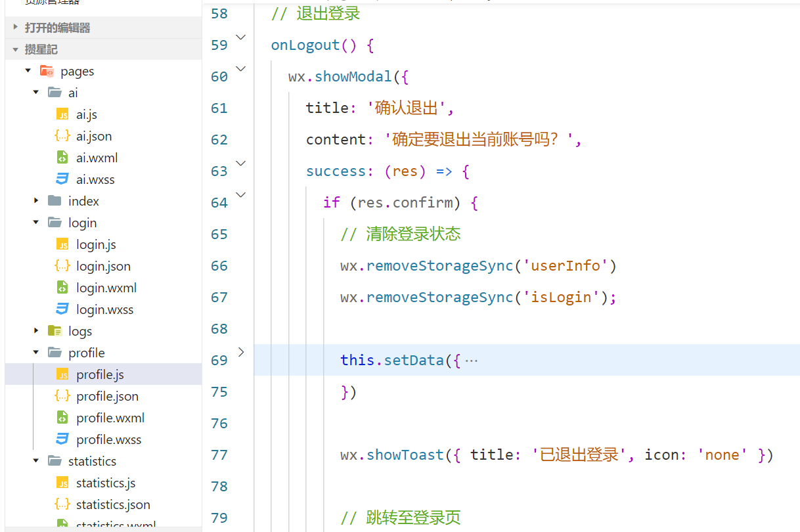This screenshot has height=532, width=800.
Task: Open login.json in the file tree
Action: (x=103, y=266)
